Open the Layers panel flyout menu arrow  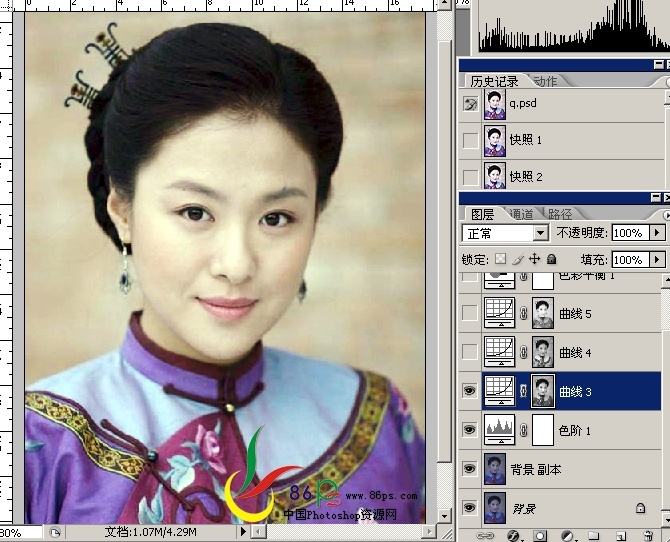click(667, 214)
